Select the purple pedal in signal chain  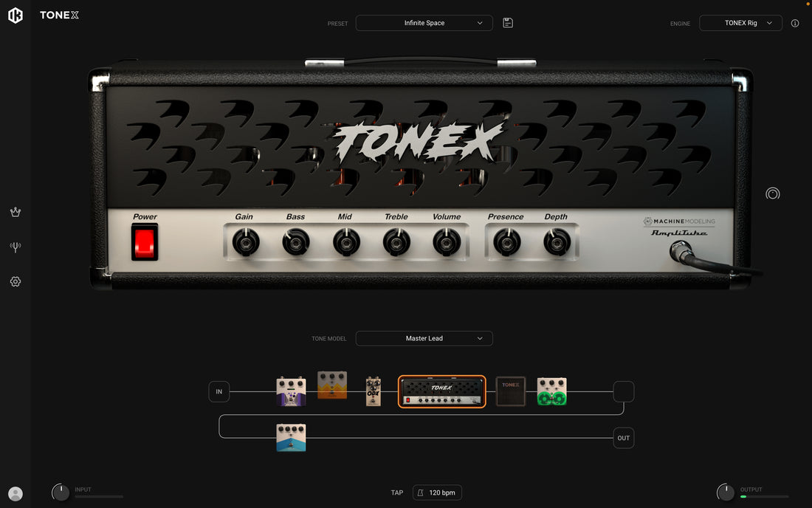click(291, 391)
